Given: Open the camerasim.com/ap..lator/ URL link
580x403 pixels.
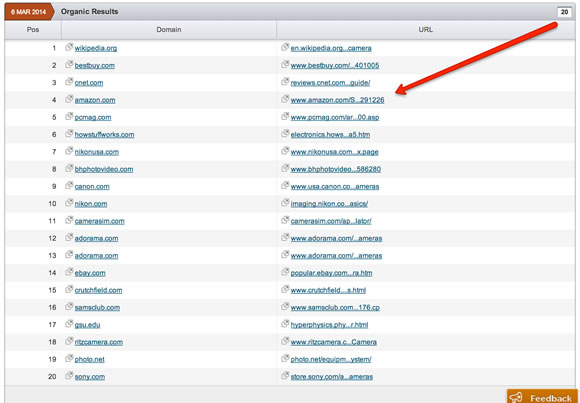Looking at the screenshot, I should tap(331, 221).
